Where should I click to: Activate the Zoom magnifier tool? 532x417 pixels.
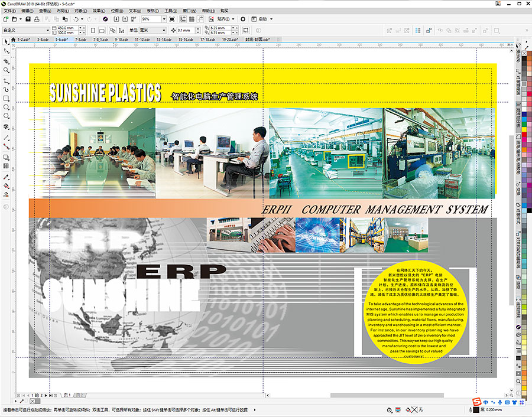(6, 70)
